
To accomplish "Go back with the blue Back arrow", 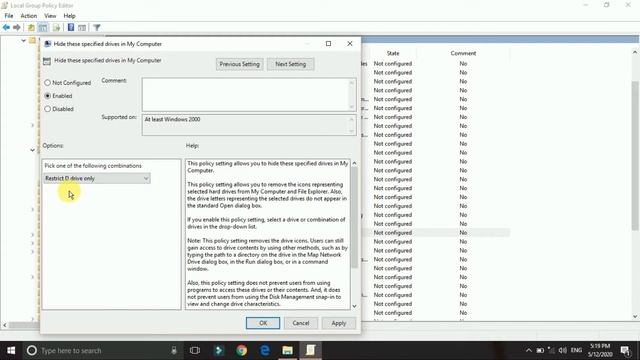I will (x=6, y=27).
